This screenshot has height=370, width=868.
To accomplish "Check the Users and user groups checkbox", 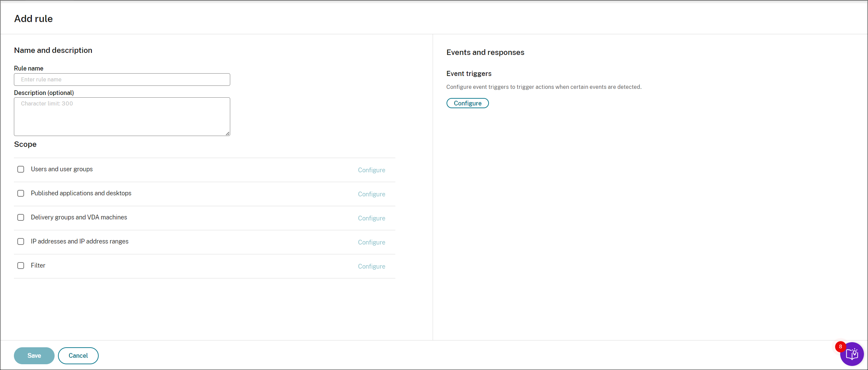I will tap(21, 169).
